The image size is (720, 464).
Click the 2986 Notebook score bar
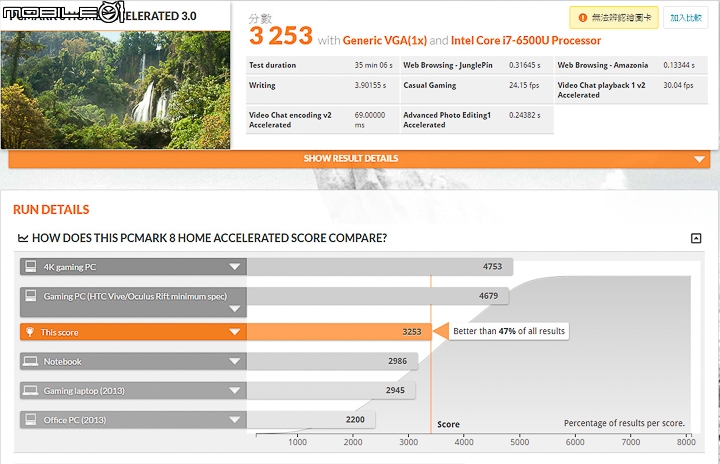332,361
